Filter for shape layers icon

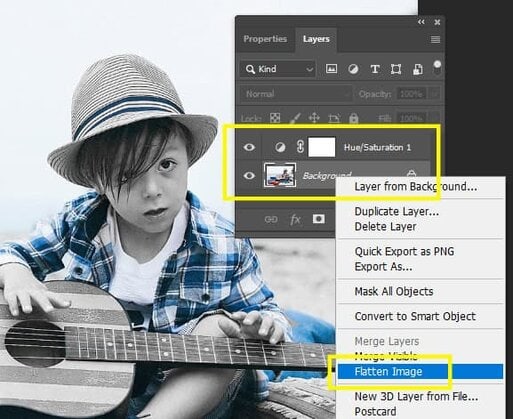396,69
